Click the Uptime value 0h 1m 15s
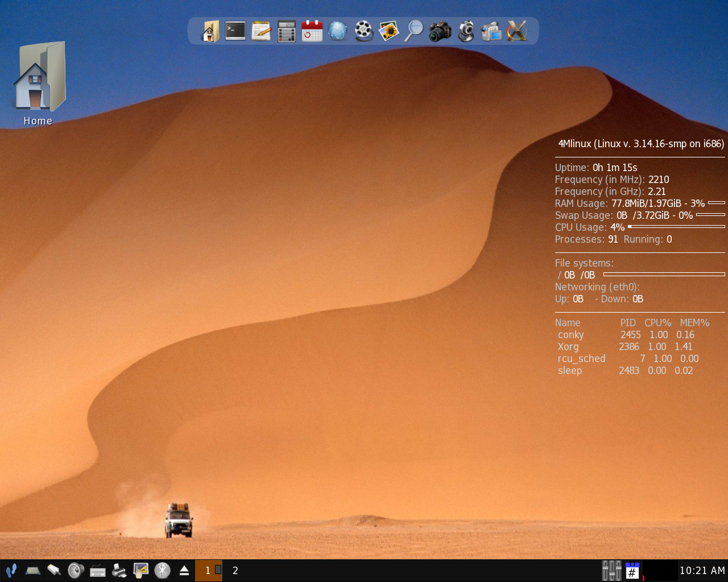Viewport: 728px width, 582px height. pyautogui.click(x=615, y=168)
